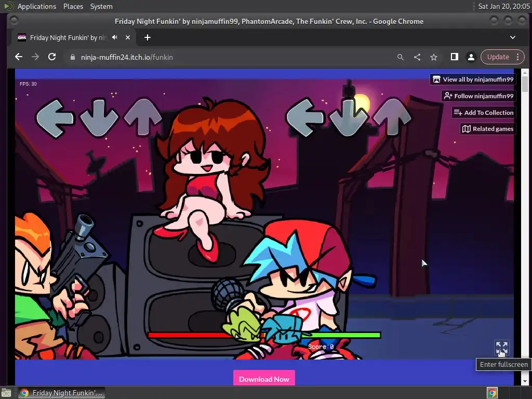Click the Friday Night Funkin' taskbar entry

61,393
